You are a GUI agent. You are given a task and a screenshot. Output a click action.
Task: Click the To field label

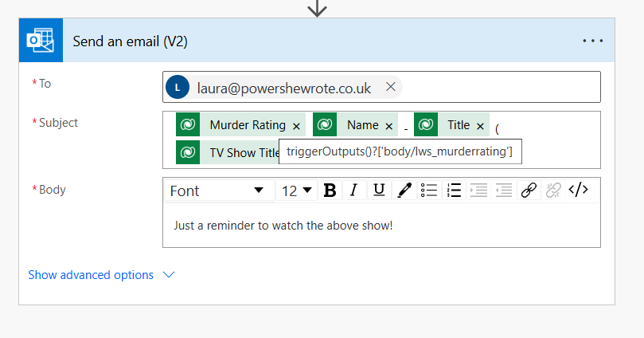pyautogui.click(x=45, y=84)
